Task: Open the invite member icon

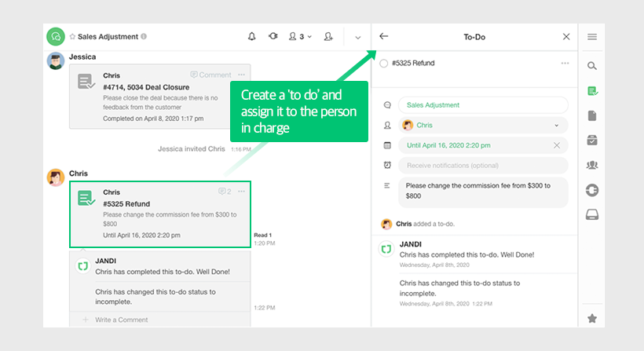Action: [327, 37]
